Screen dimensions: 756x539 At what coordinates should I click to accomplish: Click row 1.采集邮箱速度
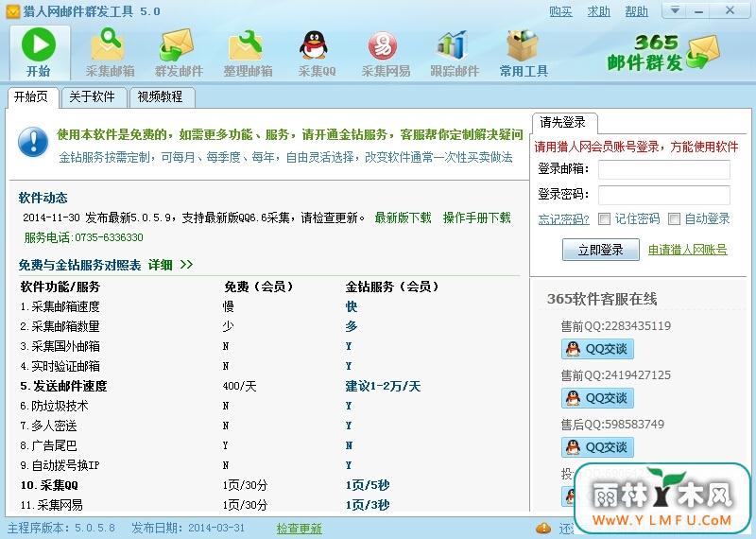pyautogui.click(x=60, y=306)
